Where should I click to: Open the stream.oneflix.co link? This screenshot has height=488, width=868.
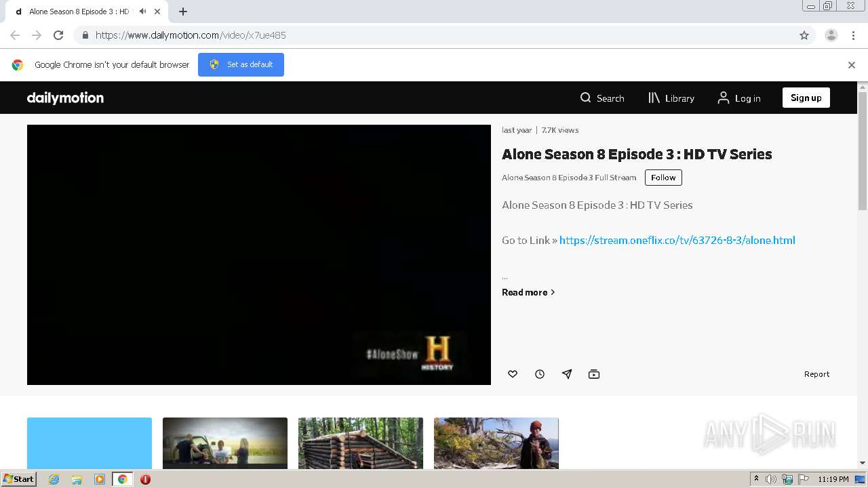point(677,240)
